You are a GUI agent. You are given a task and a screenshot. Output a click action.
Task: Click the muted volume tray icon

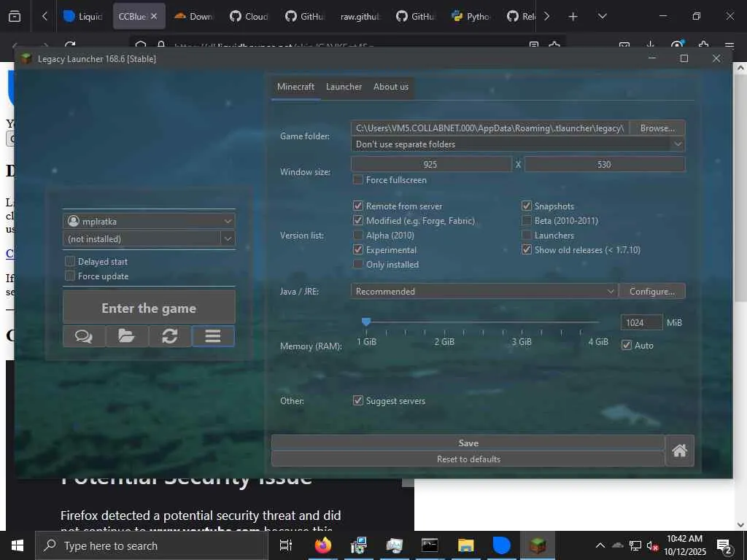click(652, 546)
